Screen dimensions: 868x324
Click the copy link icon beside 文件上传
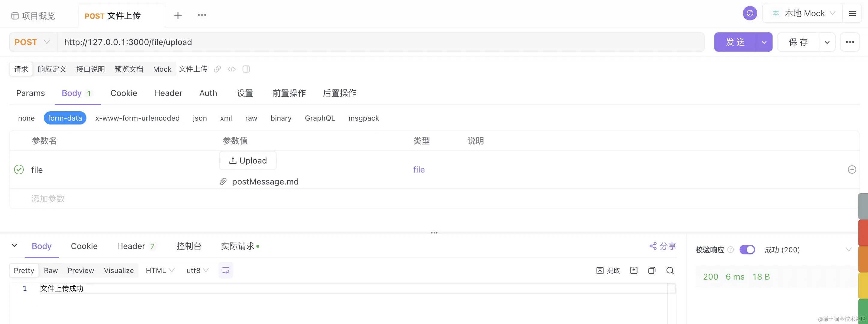(x=217, y=69)
